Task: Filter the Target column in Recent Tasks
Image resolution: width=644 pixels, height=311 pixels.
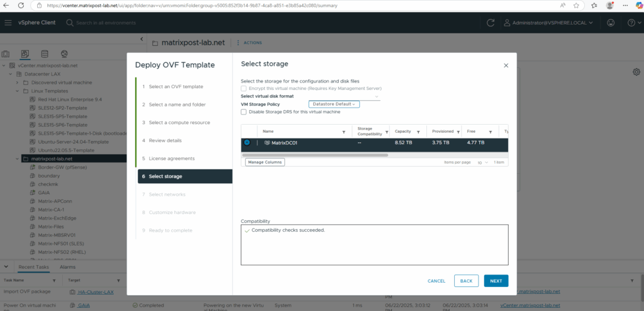Action: (118, 280)
